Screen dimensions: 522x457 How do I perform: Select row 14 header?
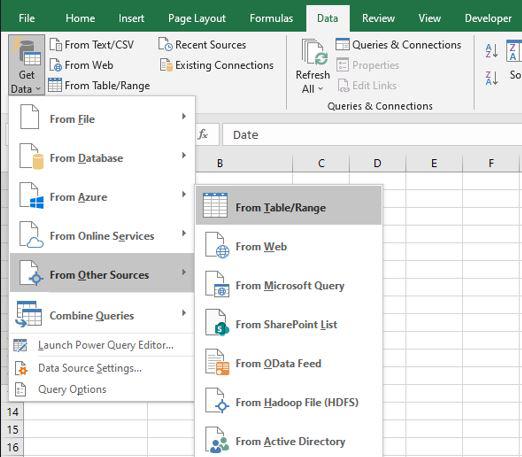click(13, 412)
